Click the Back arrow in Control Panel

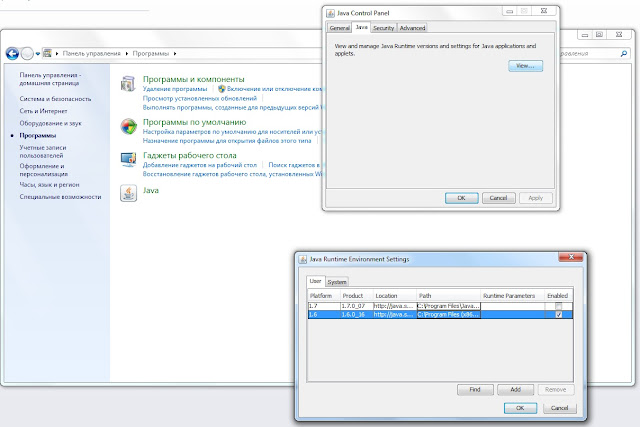pos(12,53)
